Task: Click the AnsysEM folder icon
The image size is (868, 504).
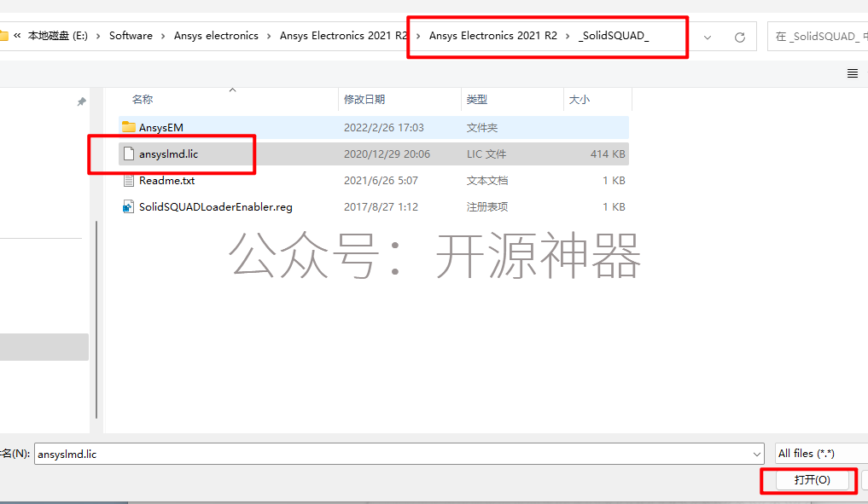Action: point(128,127)
